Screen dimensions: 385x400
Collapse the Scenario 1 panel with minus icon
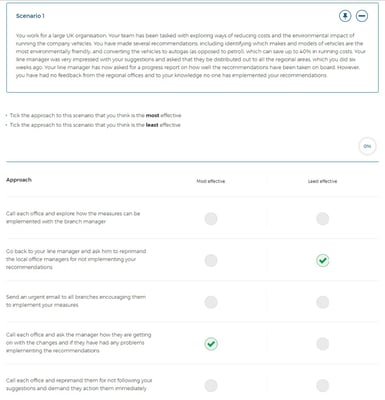pyautogui.click(x=362, y=16)
